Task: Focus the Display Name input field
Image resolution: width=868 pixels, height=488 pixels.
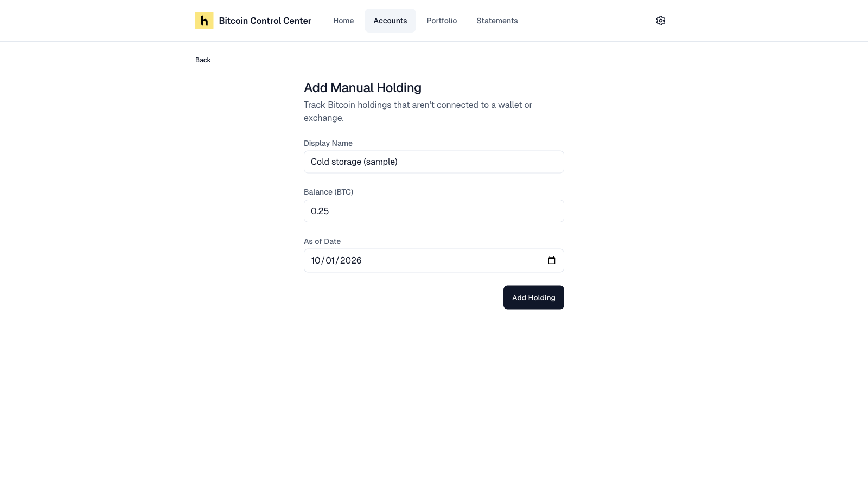Action: click(434, 162)
